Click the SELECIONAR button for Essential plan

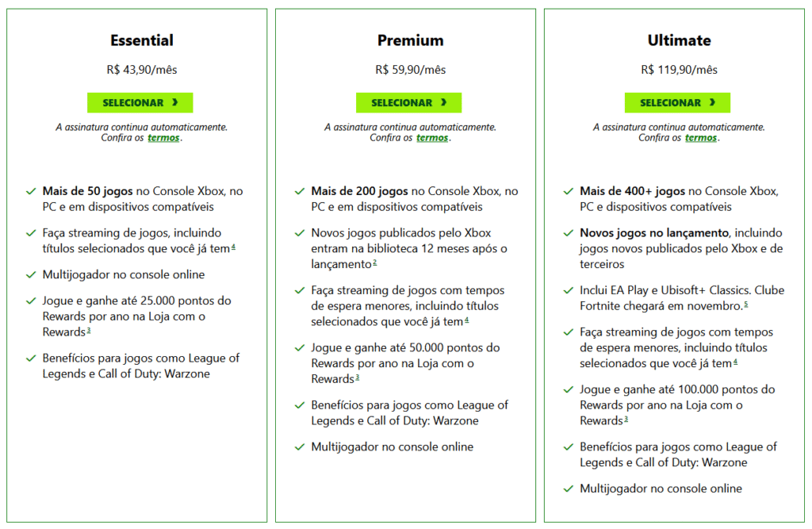click(140, 102)
